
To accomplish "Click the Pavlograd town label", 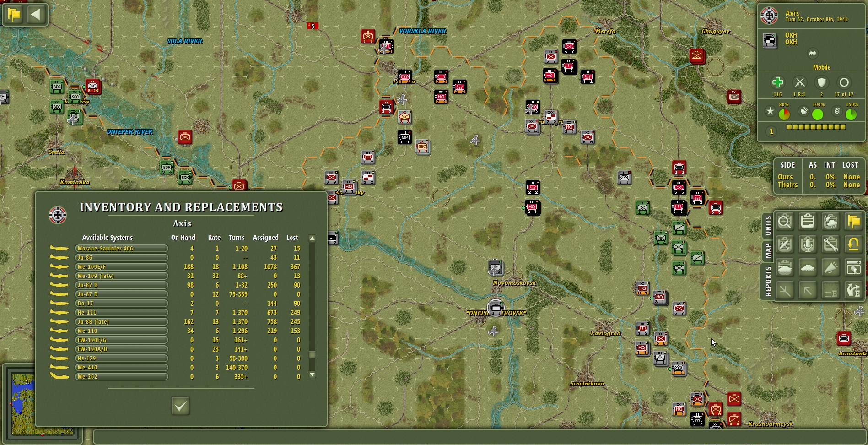I will 606,333.
